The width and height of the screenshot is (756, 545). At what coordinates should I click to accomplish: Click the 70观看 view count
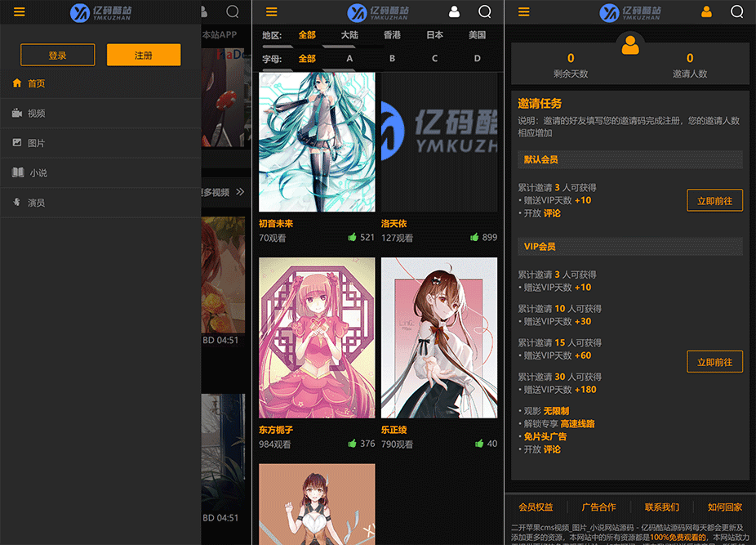point(273,238)
